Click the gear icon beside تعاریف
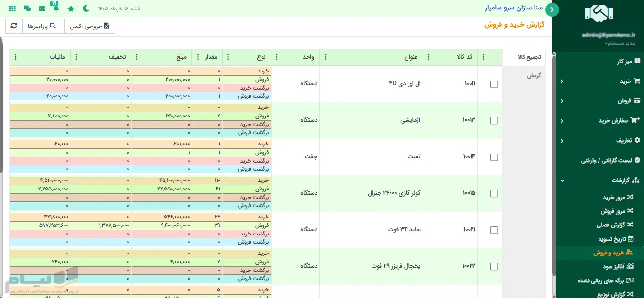Viewport: 644px width, 298px height. [x=637, y=141]
